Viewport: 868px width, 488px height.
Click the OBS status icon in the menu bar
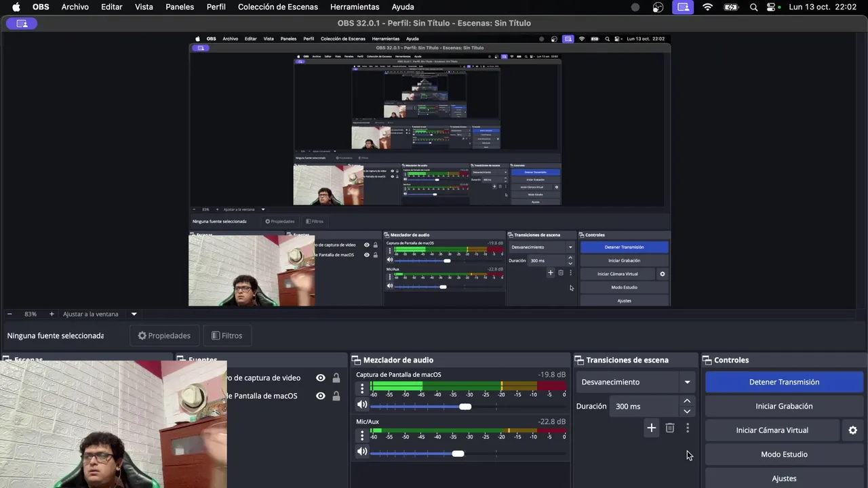(658, 7)
